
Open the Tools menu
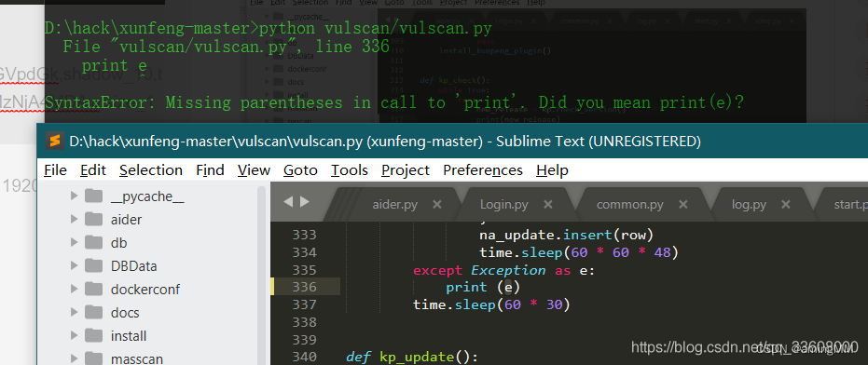350,169
